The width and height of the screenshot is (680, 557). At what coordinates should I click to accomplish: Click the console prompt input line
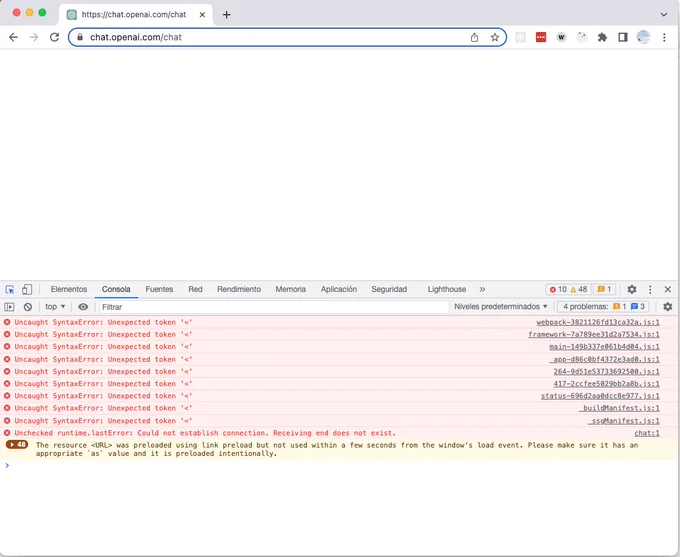(x=340, y=465)
